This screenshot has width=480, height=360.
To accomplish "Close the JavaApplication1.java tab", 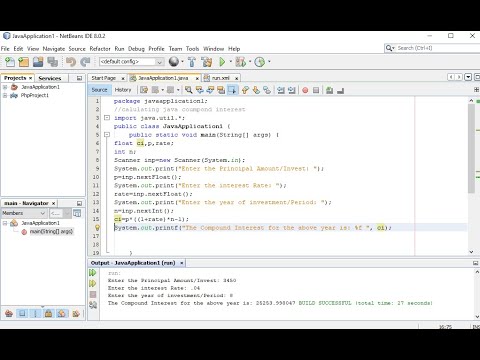I will click(197, 78).
